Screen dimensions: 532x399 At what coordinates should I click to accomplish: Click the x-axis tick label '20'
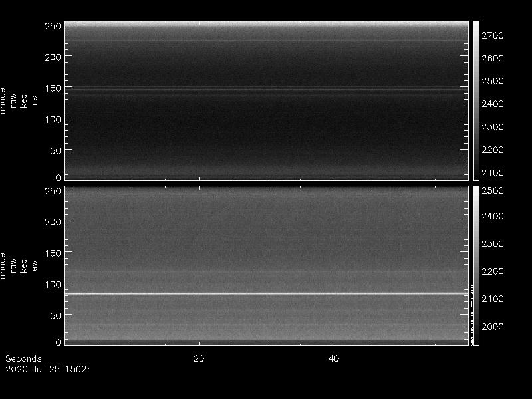pyautogui.click(x=198, y=358)
